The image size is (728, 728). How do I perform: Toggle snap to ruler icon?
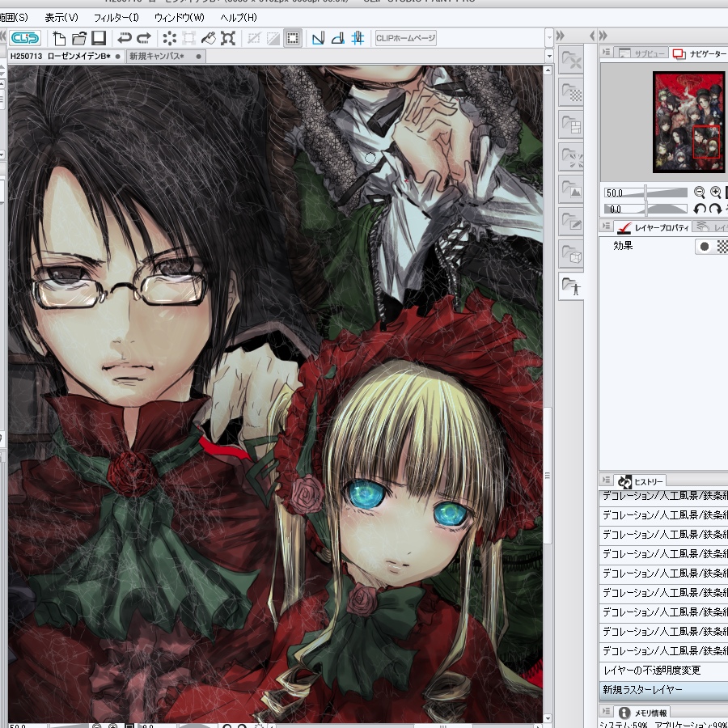319,38
